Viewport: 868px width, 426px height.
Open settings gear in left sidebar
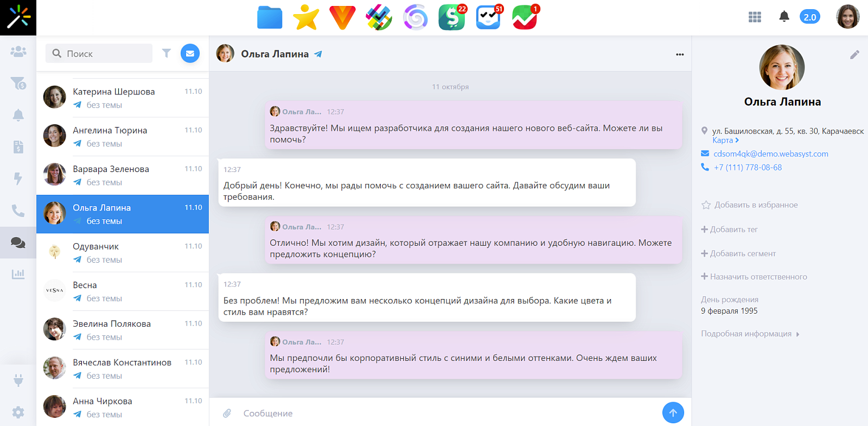pyautogui.click(x=18, y=412)
